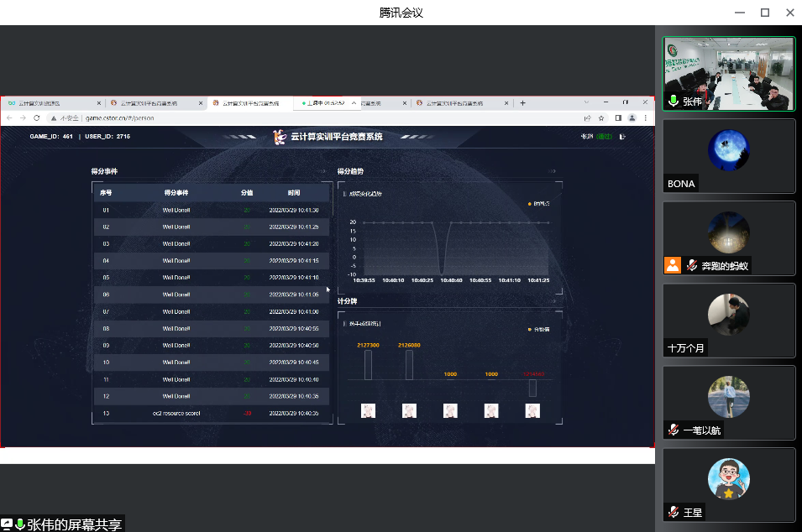Viewport: 802px width, 532px height.
Task: Switch to the last browser tab
Action: coord(458,103)
